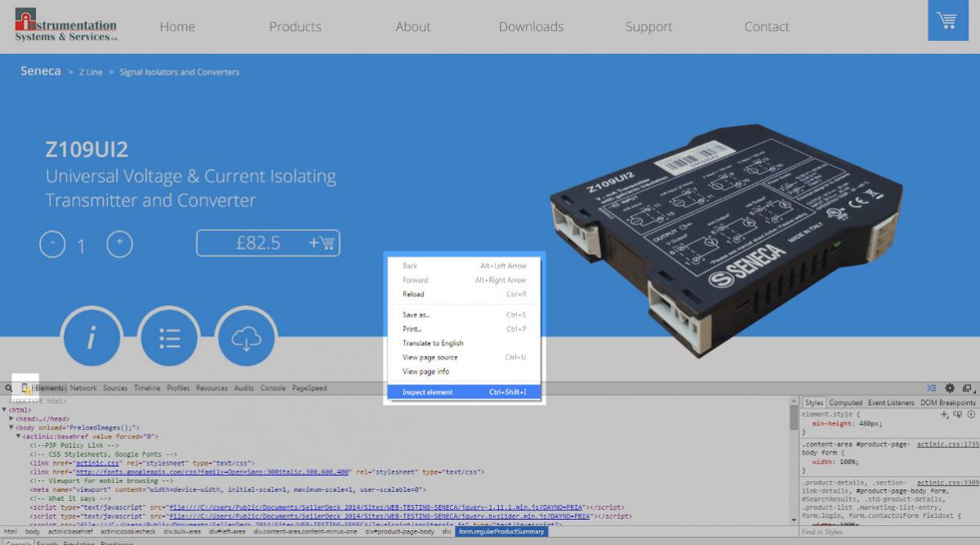Toggle the device mode icon in DevTools
This screenshot has height=545, width=980.
tap(26, 388)
